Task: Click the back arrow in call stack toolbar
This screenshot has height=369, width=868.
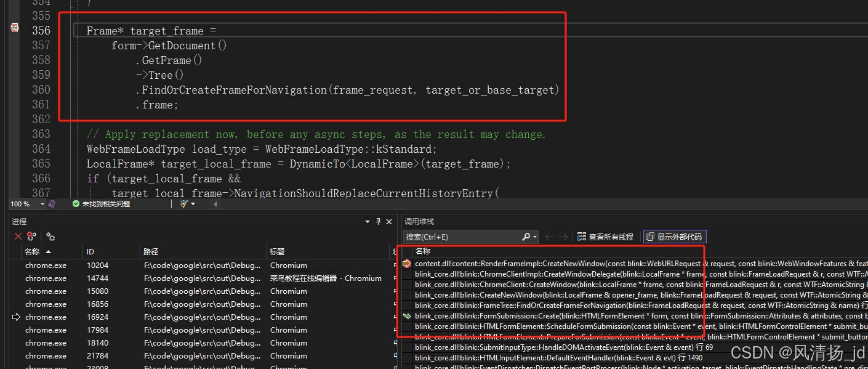Action: (x=549, y=237)
